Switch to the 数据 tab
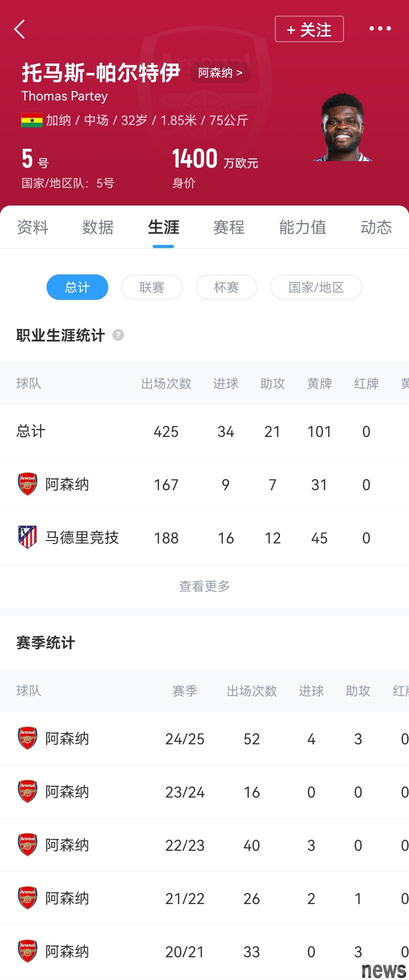Screen dimensions: 409x980 coord(98,227)
